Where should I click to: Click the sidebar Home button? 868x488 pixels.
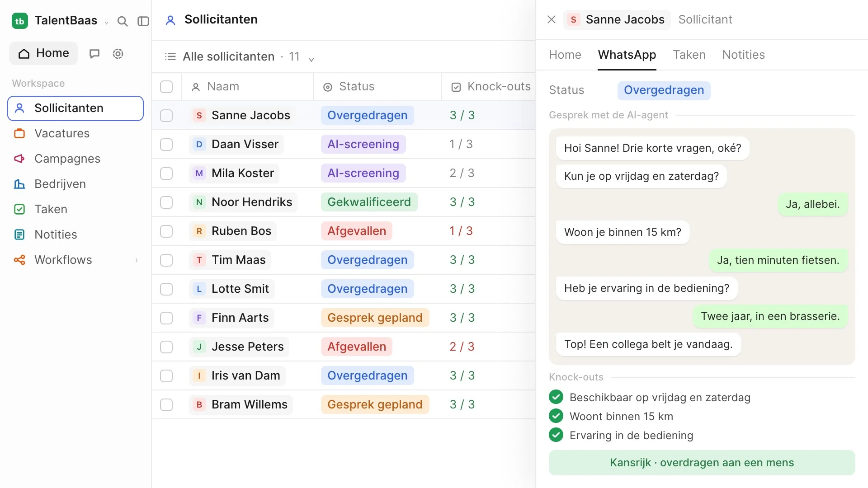click(x=43, y=53)
